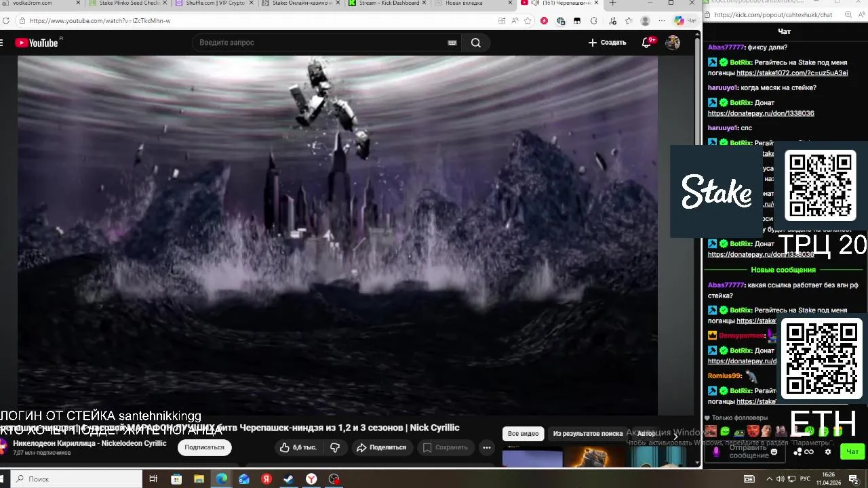Expand hidden system tray icons chevron
This screenshot has width=868, height=488.
tap(770, 479)
